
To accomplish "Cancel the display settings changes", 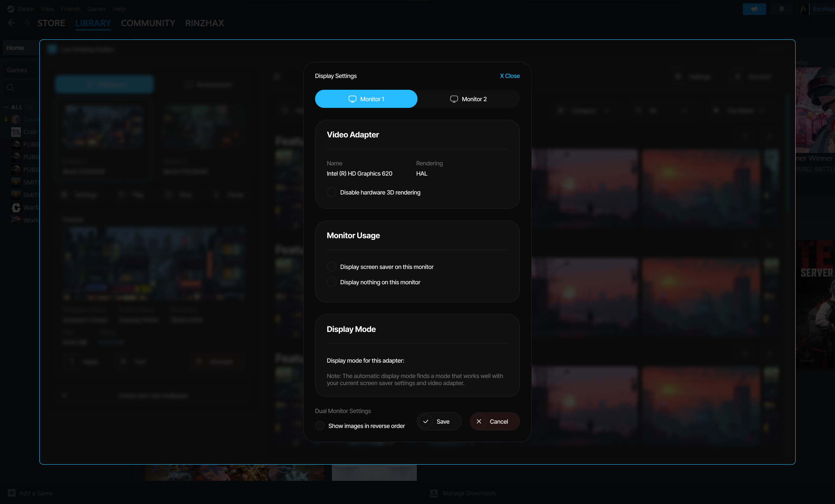I will [495, 421].
